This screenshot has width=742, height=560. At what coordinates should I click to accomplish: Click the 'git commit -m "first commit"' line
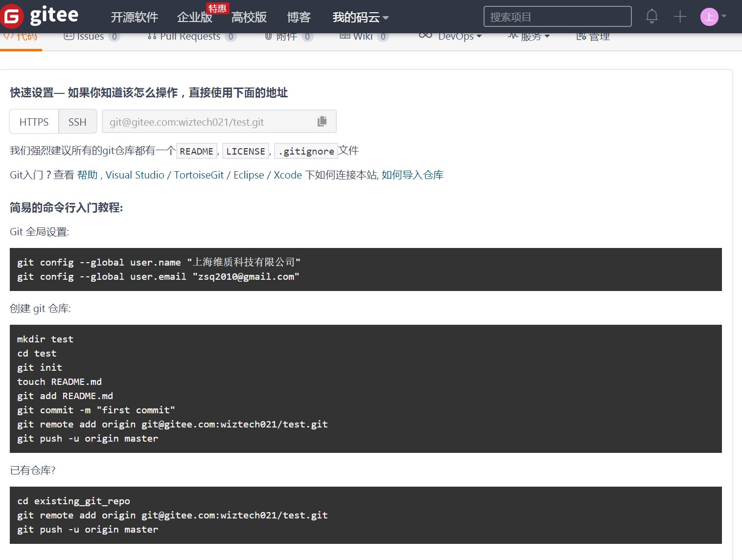pos(96,410)
